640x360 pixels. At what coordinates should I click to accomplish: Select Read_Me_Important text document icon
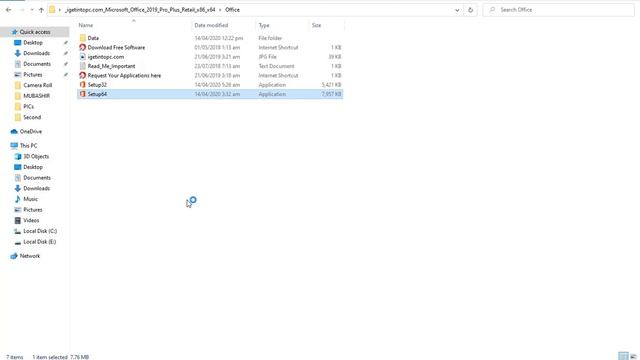(x=82, y=66)
